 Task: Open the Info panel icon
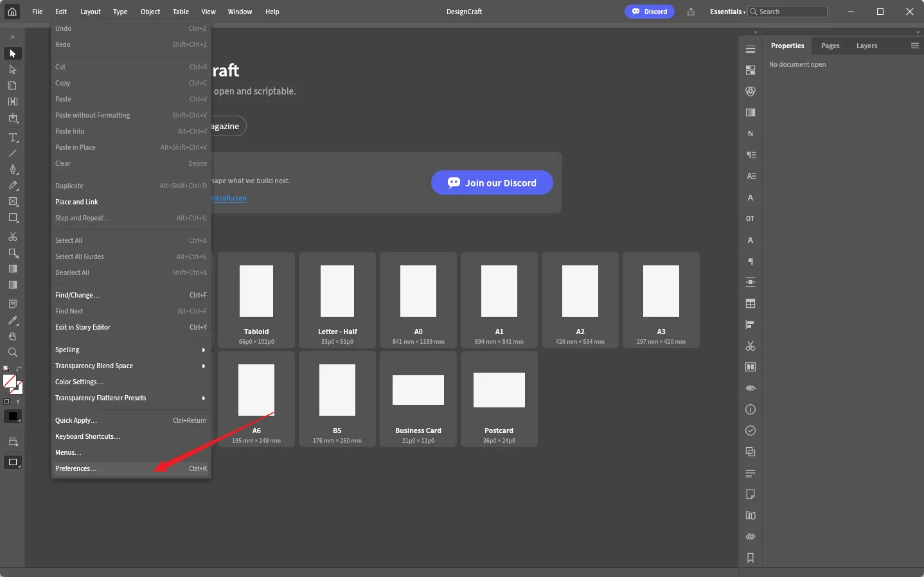(x=750, y=409)
